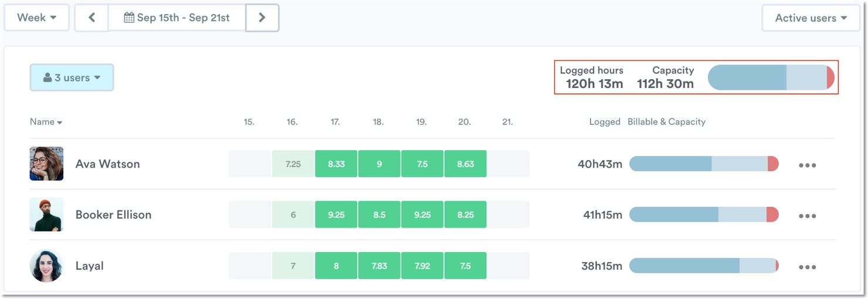
Task: Open the calendar date range picker
Action: point(177,18)
